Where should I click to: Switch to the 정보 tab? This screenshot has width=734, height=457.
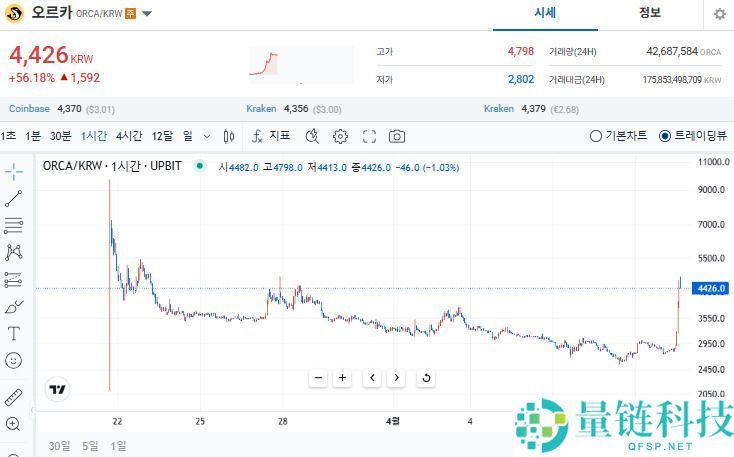(x=650, y=13)
